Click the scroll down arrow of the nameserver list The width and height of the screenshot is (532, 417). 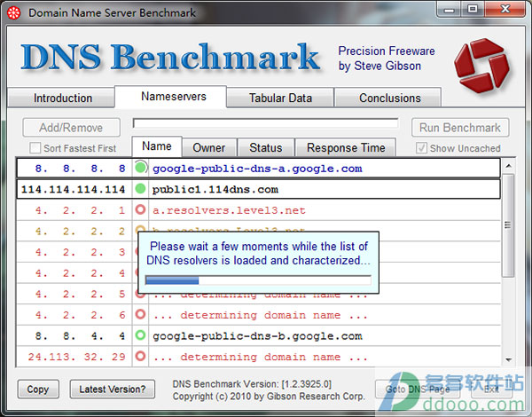(x=508, y=359)
